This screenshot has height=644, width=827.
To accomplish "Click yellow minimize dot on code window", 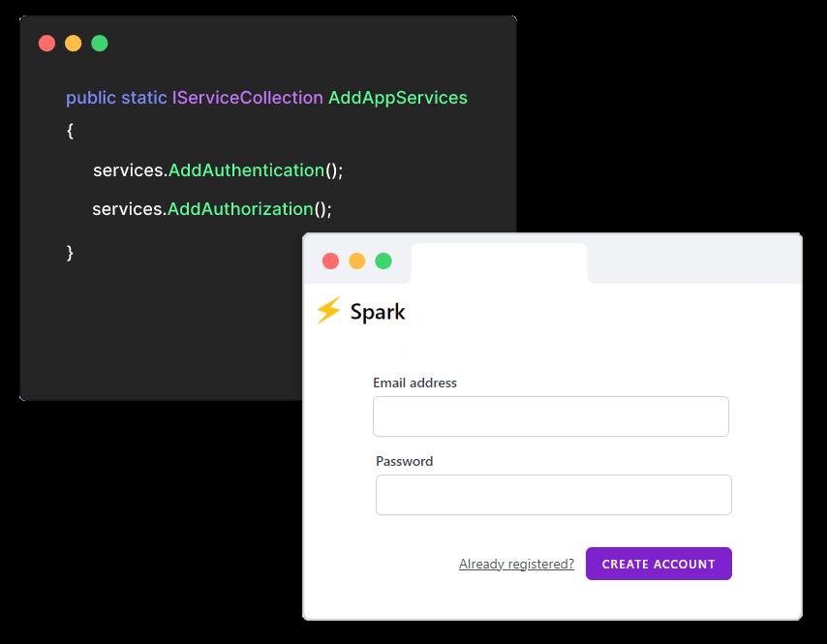I will coord(74,44).
